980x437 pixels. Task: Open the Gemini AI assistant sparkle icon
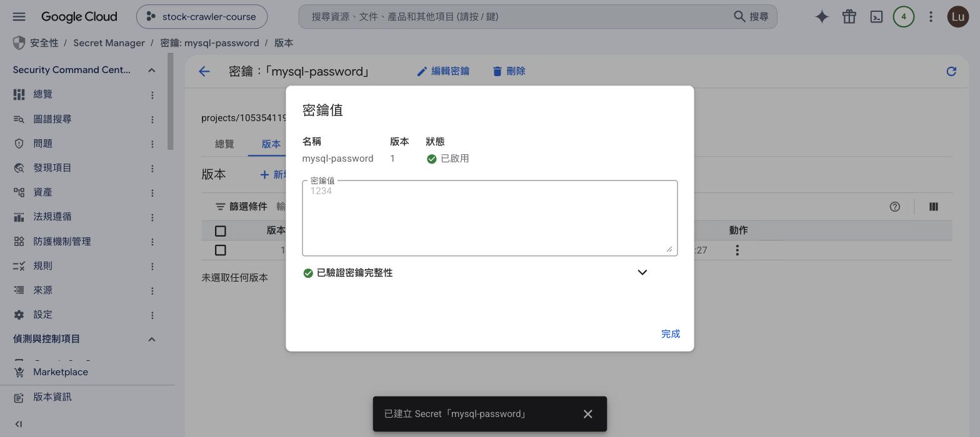(822, 17)
